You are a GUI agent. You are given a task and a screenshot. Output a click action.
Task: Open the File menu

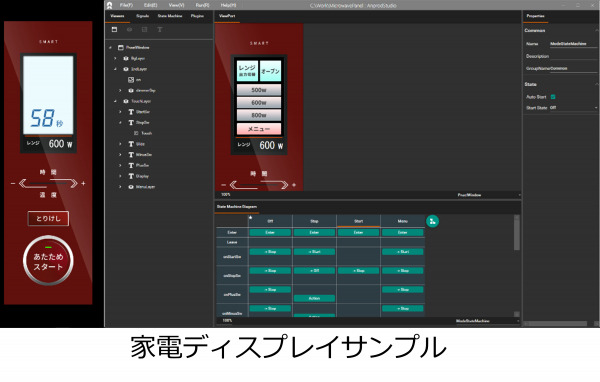click(x=126, y=5)
